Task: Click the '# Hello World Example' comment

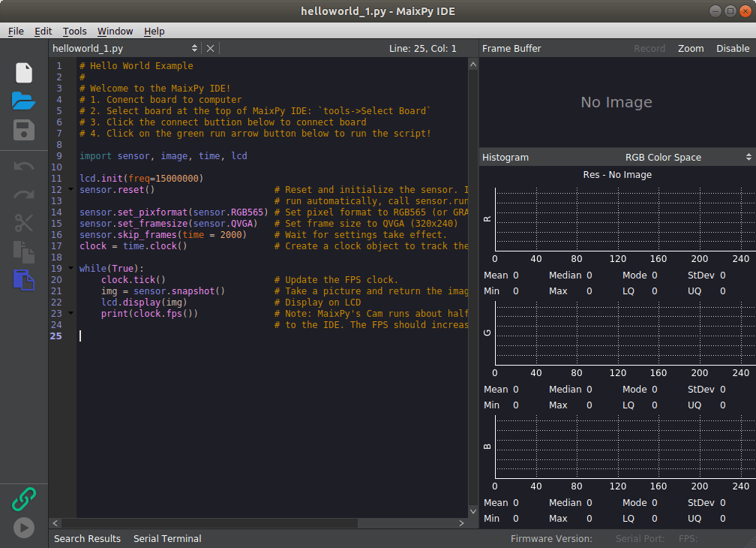Action: [136, 65]
